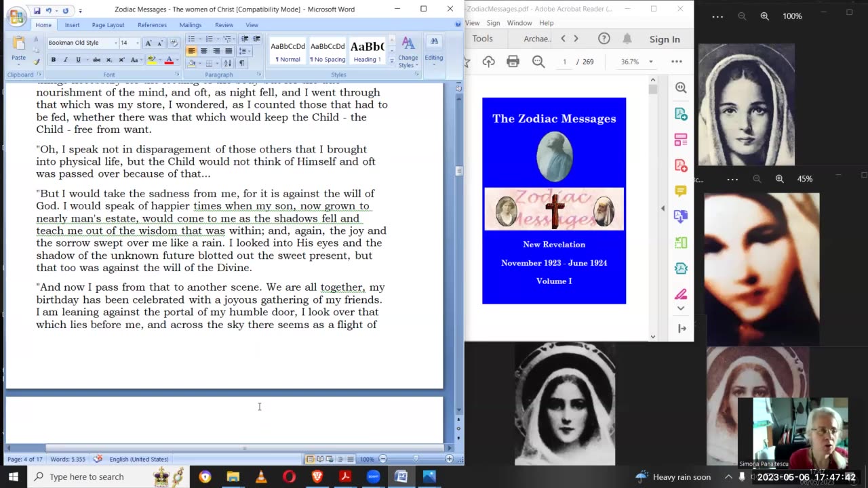The image size is (868, 488).
Task: Toggle Underline formatting
Action: 78,60
